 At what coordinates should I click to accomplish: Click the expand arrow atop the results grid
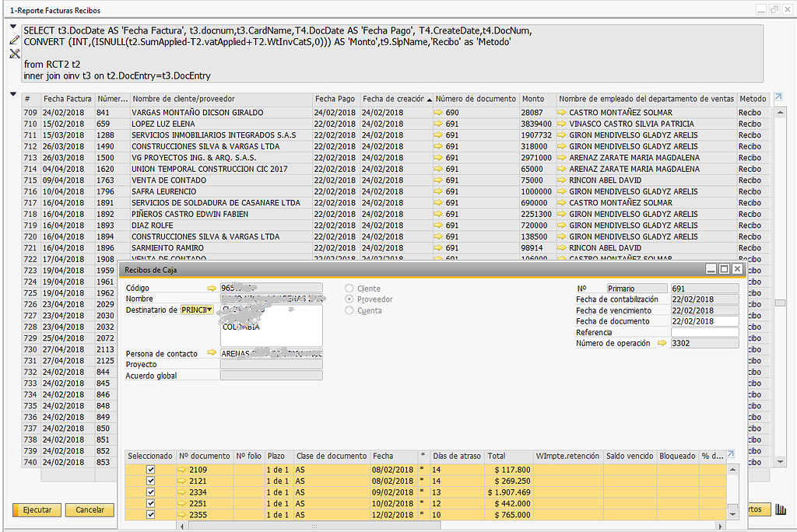[778, 98]
